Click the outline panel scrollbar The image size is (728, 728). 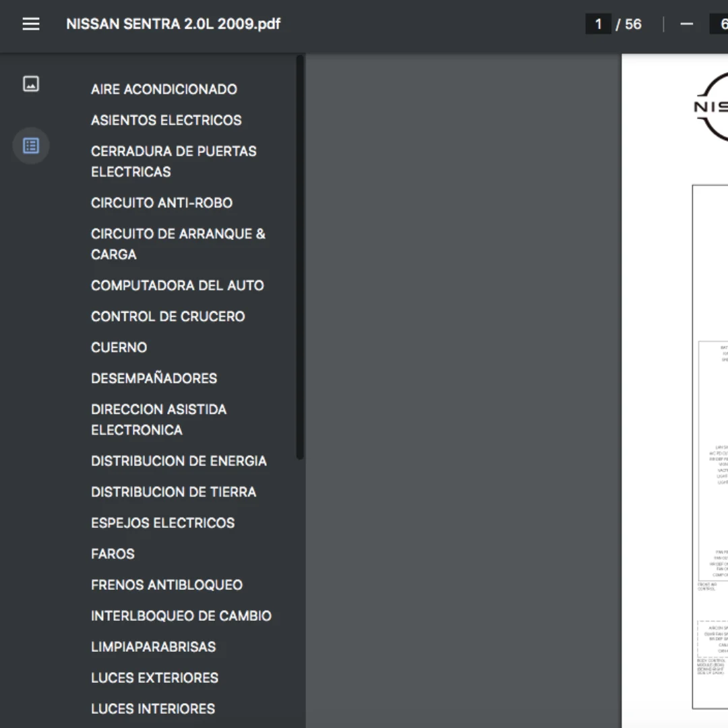point(300,257)
